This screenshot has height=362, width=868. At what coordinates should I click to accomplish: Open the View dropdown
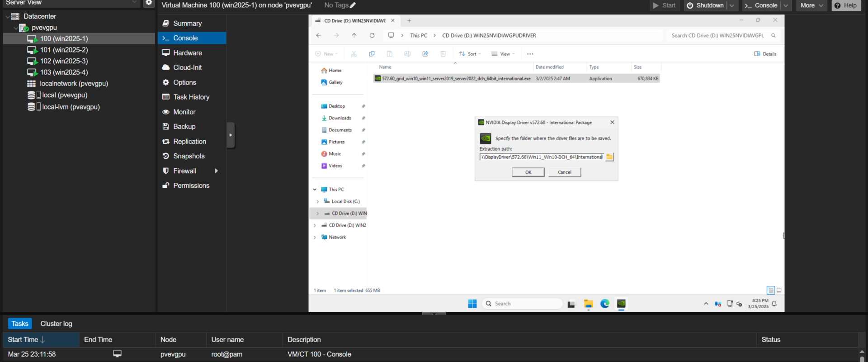[503, 54]
